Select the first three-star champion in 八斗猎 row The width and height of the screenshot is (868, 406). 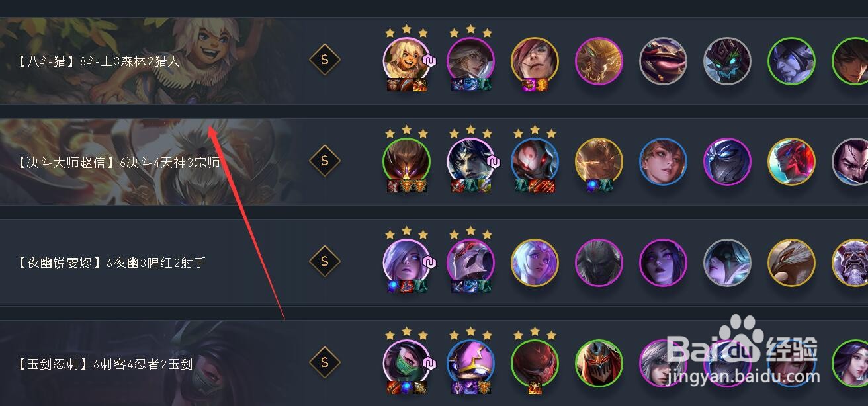point(406,61)
